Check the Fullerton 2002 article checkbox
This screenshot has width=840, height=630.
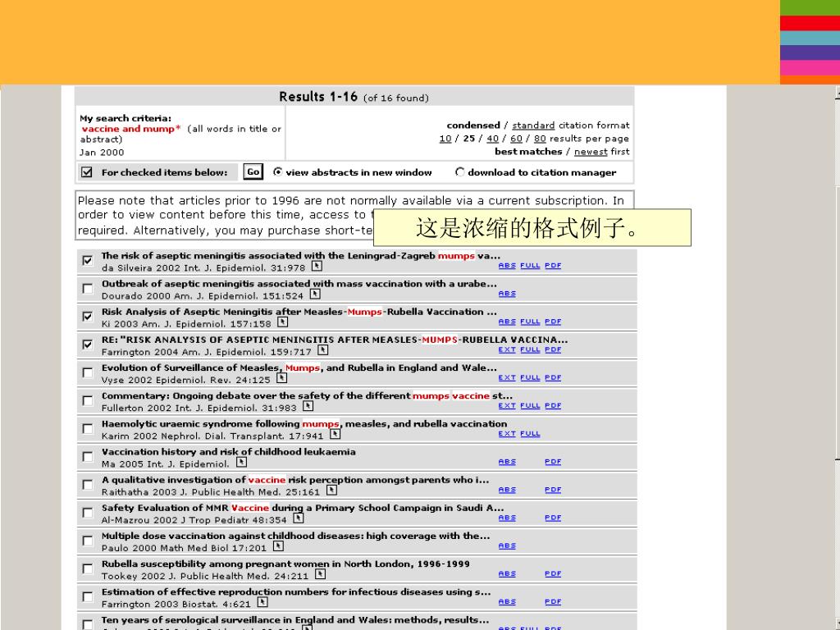pos(87,400)
